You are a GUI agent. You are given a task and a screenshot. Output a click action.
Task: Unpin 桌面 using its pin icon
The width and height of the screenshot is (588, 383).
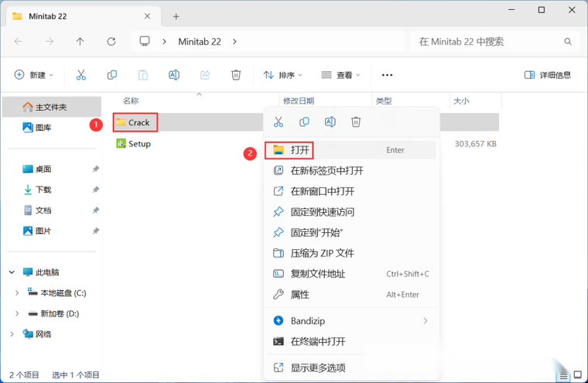(96, 169)
